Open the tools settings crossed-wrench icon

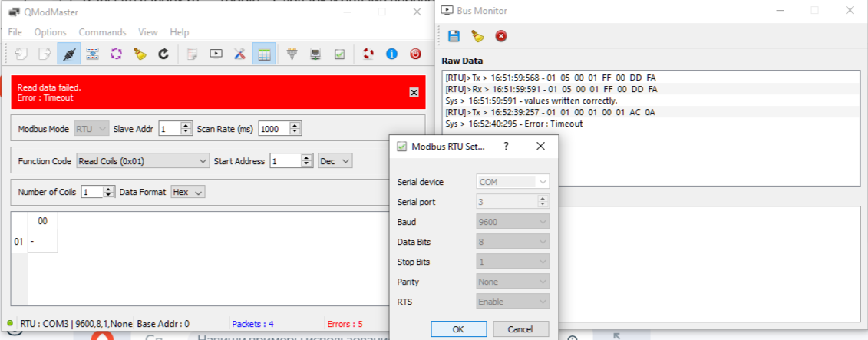tap(239, 54)
